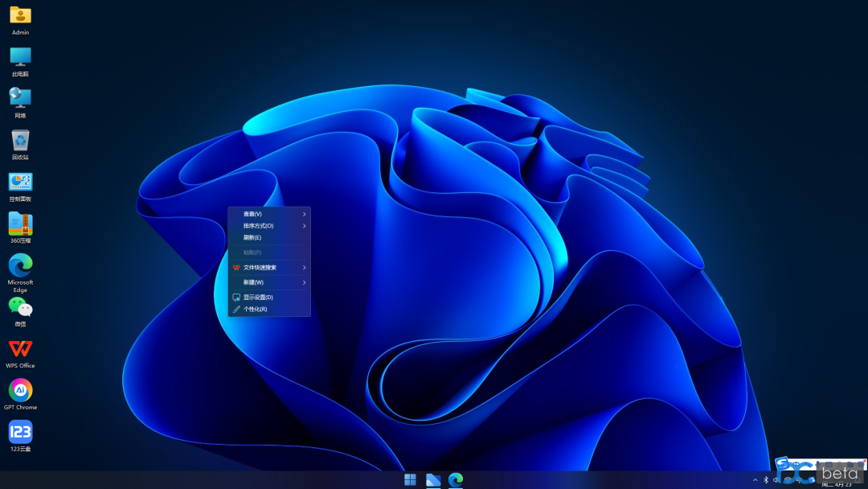Select the 微信 WeChat desktop icon

point(20,312)
